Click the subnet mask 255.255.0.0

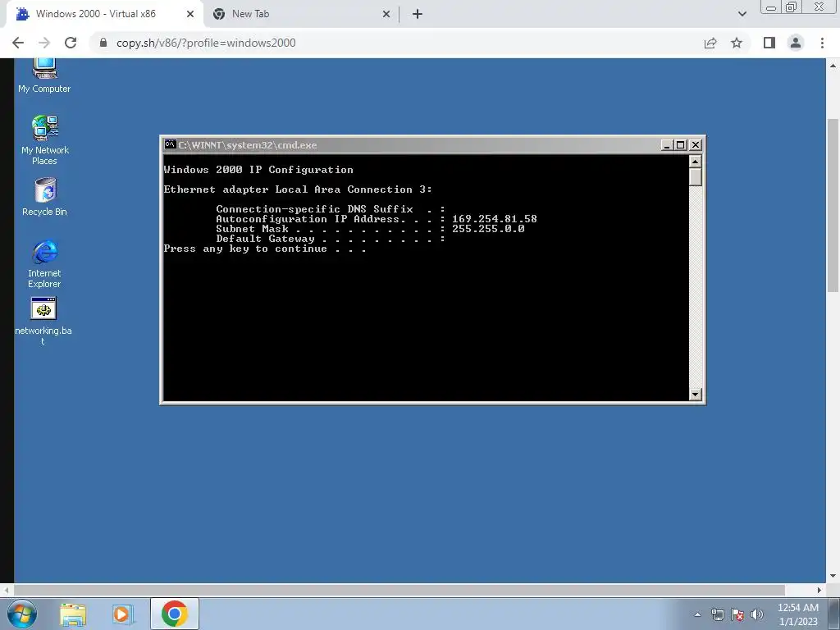click(x=488, y=229)
